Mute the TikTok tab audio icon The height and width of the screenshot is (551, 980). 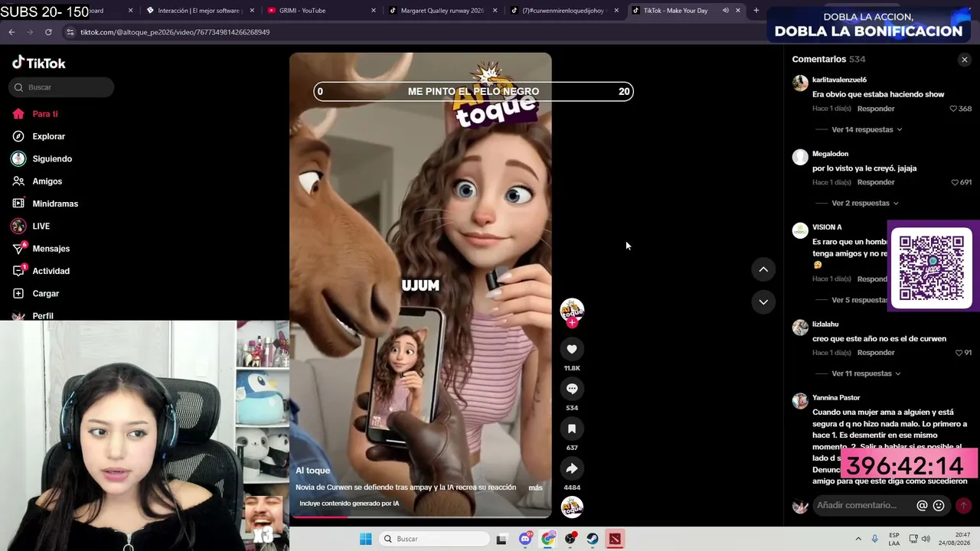(x=725, y=11)
